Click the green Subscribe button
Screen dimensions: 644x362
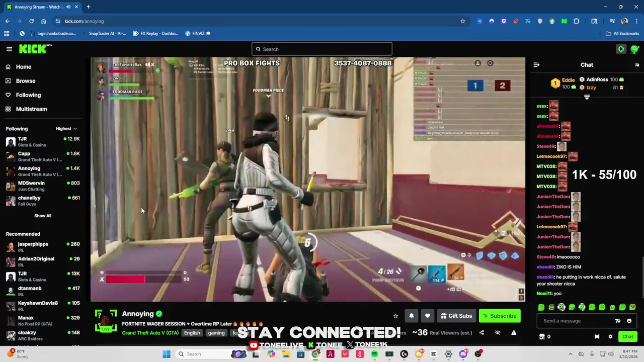(x=500, y=316)
